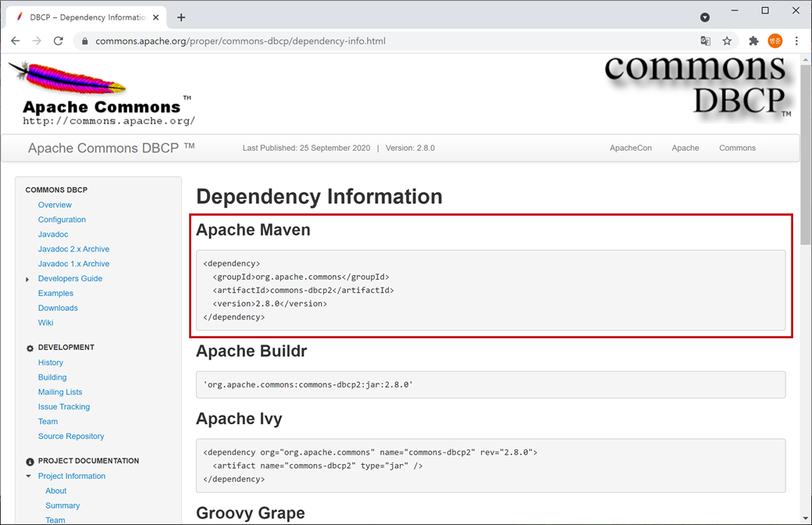The image size is (812, 525).
Task: Open the Team link under Development
Action: click(x=48, y=421)
